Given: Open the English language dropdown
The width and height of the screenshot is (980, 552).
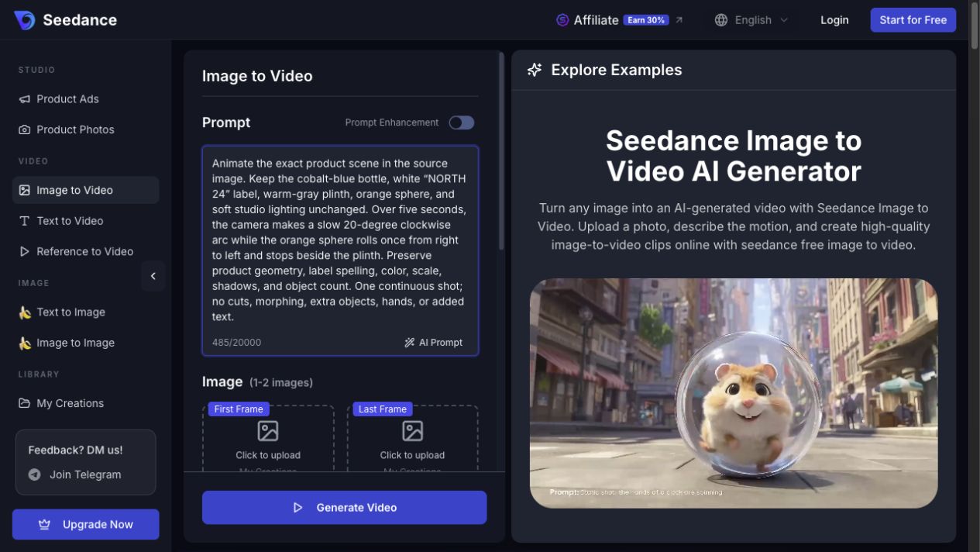Looking at the screenshot, I should [751, 20].
